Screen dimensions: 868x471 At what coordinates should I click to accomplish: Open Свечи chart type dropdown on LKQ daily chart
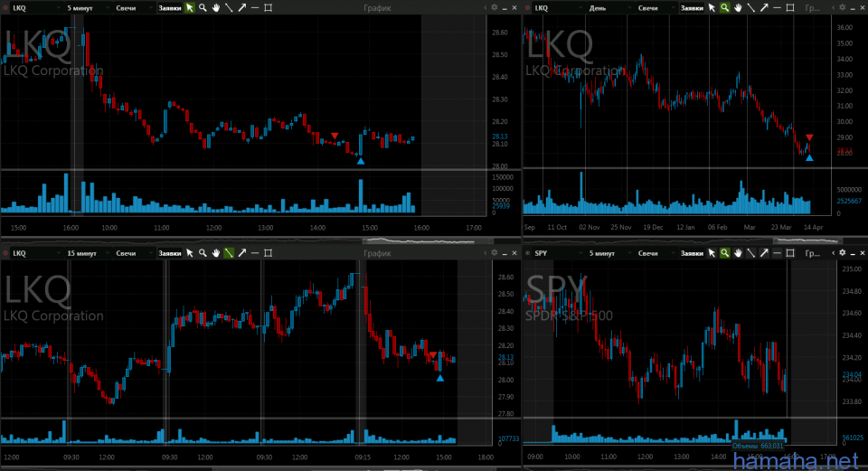(x=656, y=8)
